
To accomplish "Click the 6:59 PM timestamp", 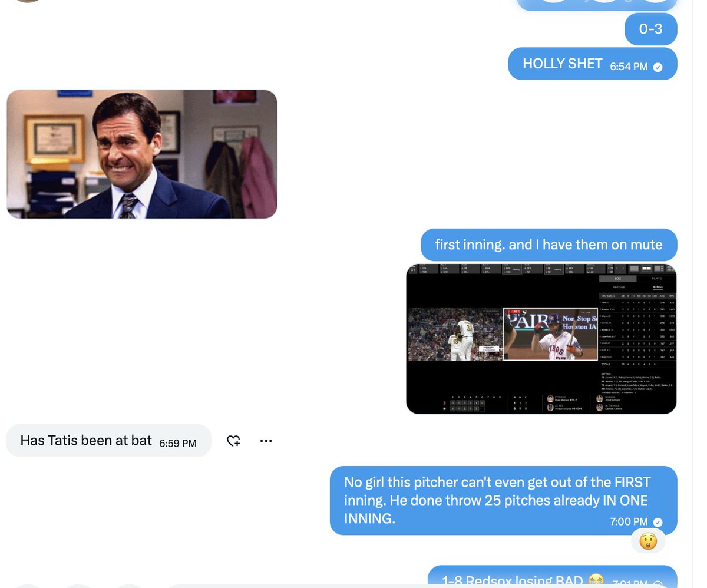I will pyautogui.click(x=178, y=443).
